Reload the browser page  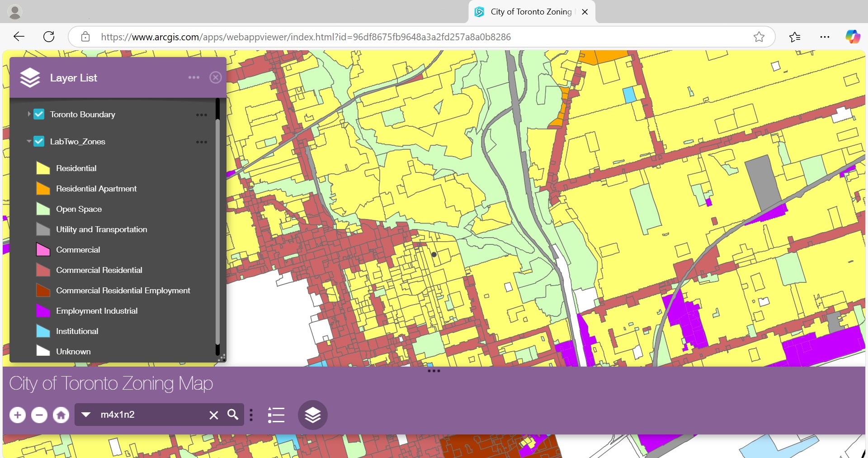49,37
